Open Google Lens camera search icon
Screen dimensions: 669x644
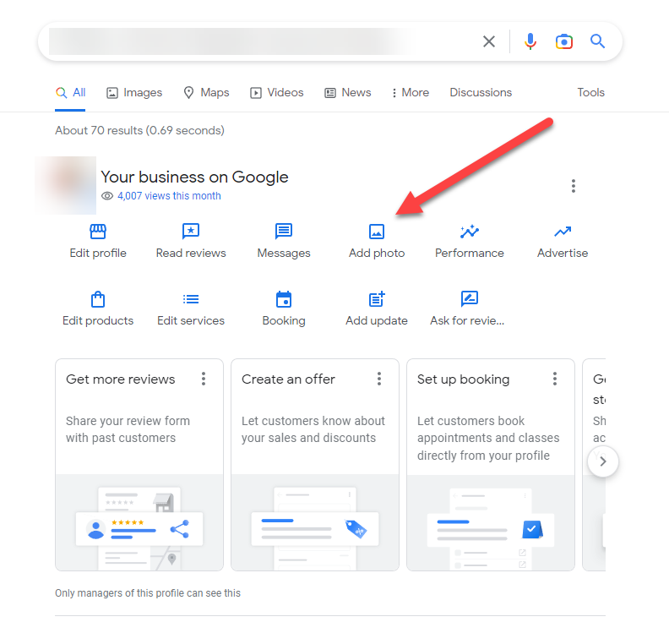tap(564, 41)
